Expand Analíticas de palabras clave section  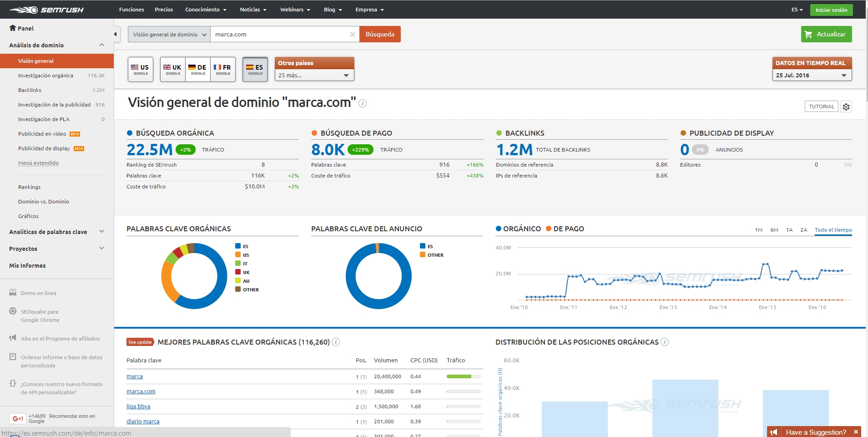[101, 231]
